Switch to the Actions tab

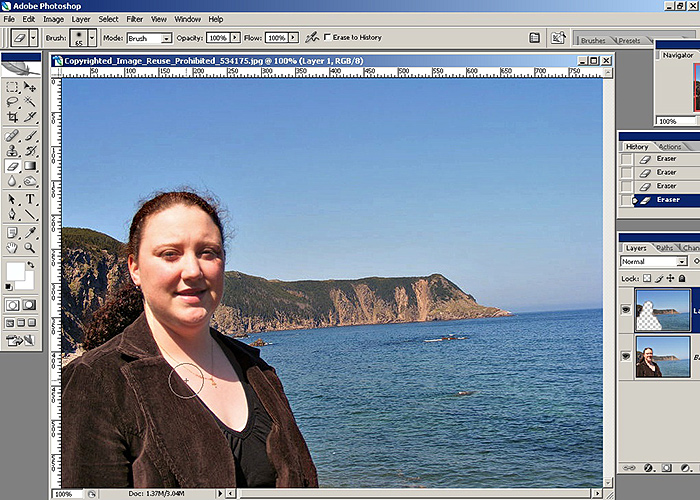click(x=670, y=146)
